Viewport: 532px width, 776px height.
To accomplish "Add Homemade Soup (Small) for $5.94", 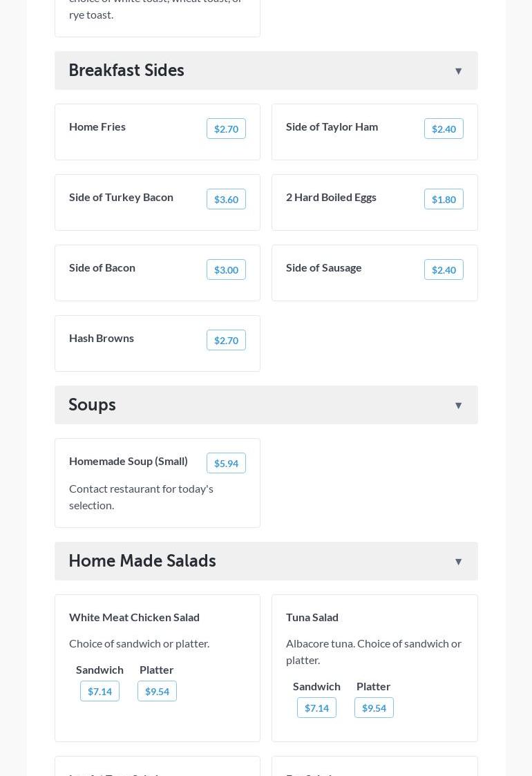I will click(226, 463).
